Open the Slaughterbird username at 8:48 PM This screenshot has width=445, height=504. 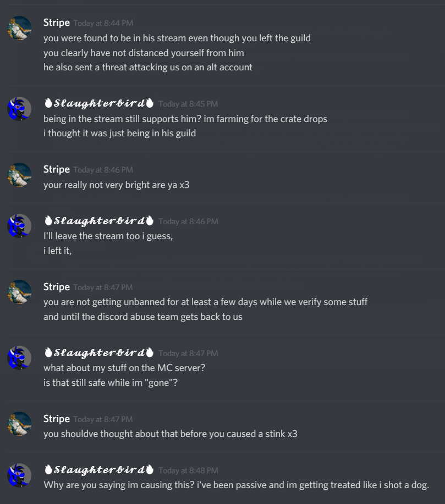(99, 470)
